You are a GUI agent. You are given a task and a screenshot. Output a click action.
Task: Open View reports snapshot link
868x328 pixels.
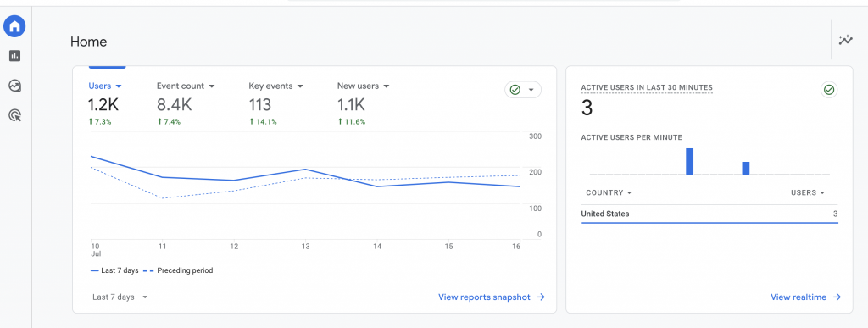(x=492, y=297)
